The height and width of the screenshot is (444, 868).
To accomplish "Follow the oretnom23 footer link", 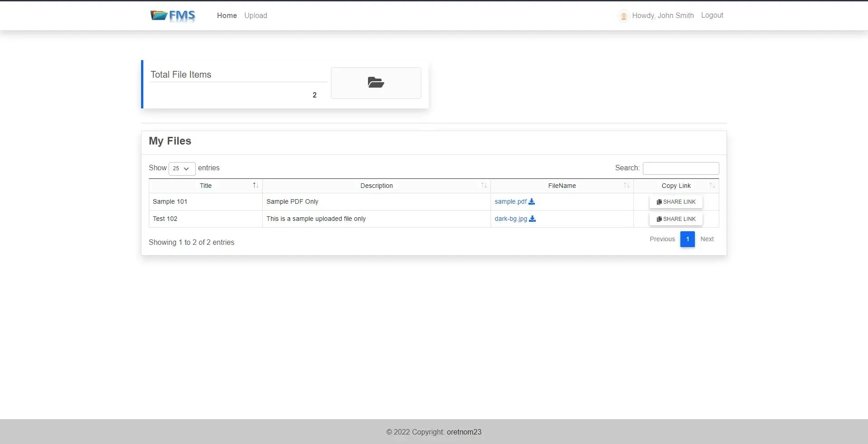I will coord(464,432).
